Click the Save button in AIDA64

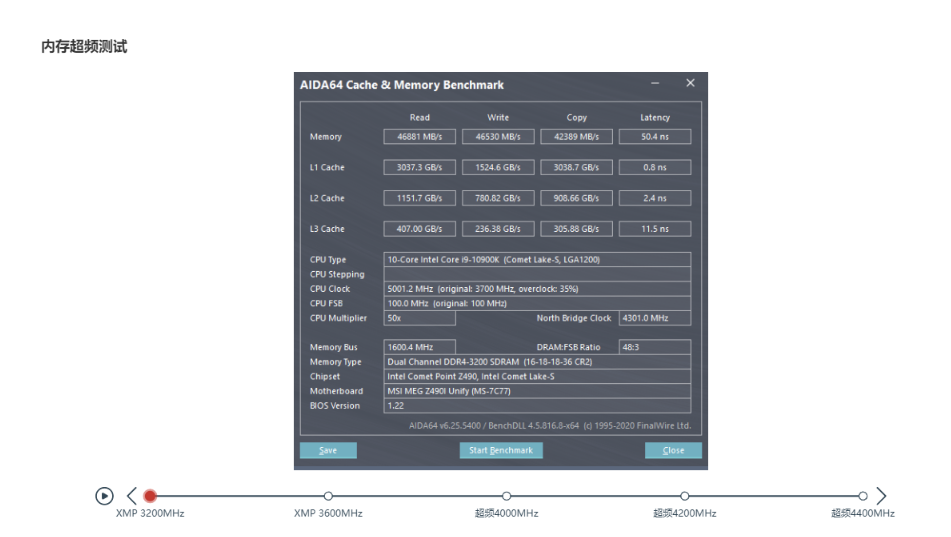328,450
